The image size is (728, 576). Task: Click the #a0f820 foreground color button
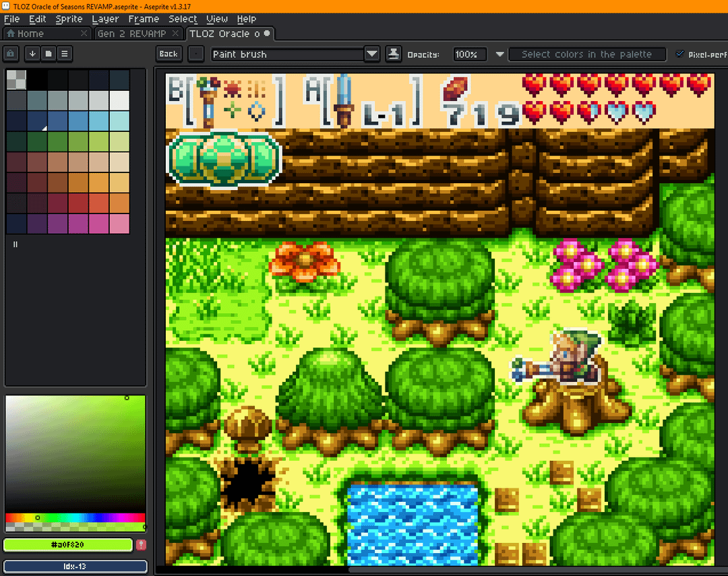click(x=68, y=545)
